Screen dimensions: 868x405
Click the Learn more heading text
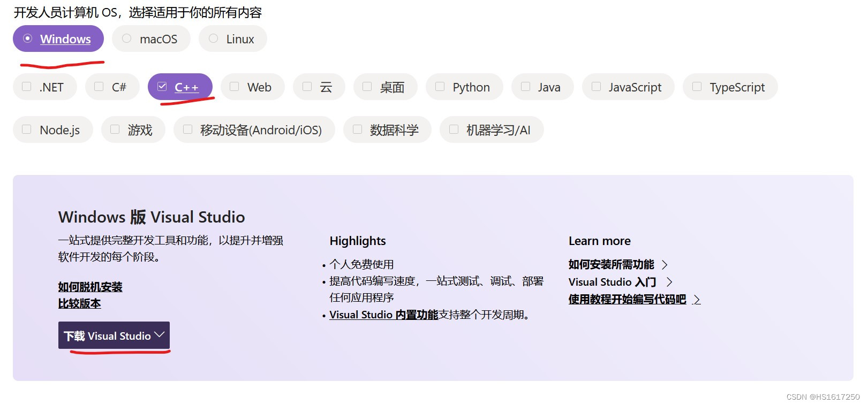click(x=600, y=241)
